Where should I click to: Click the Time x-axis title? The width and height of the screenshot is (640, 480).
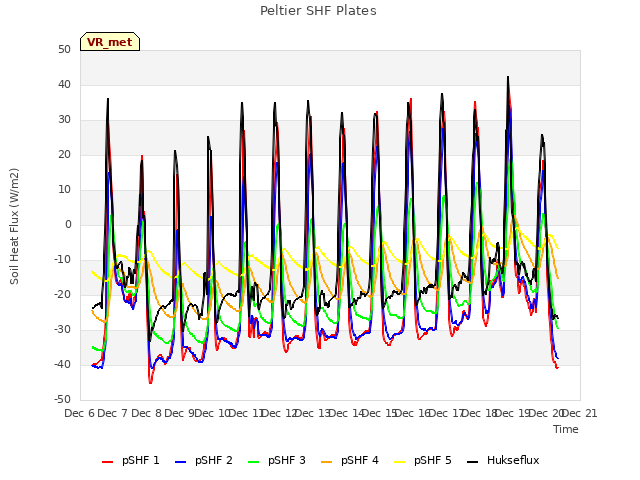pos(566,429)
